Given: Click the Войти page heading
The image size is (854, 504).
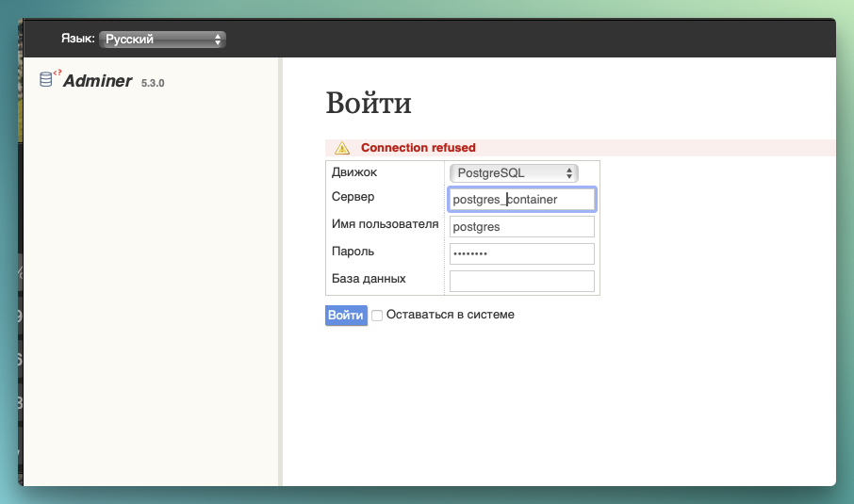Looking at the screenshot, I should coord(369,103).
